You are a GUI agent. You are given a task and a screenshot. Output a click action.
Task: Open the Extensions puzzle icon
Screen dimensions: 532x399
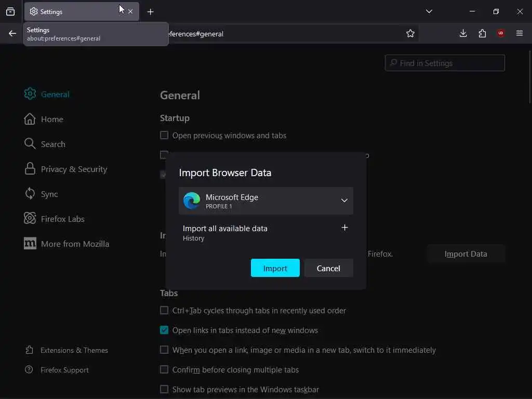482,33
